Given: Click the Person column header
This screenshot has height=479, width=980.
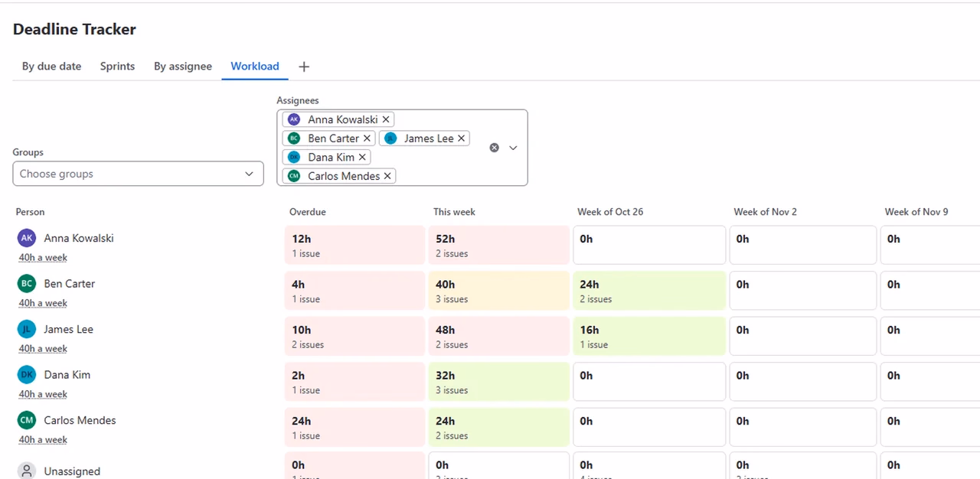Looking at the screenshot, I should point(31,212).
